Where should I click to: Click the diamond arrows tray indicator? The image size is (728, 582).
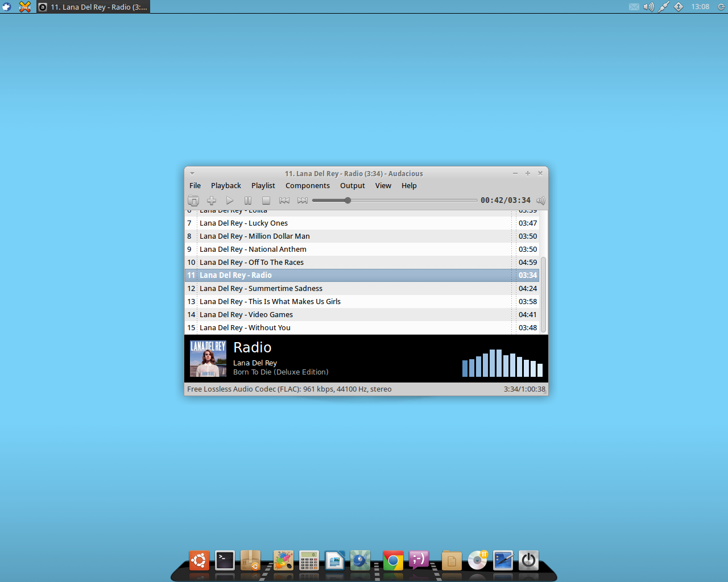tap(679, 7)
